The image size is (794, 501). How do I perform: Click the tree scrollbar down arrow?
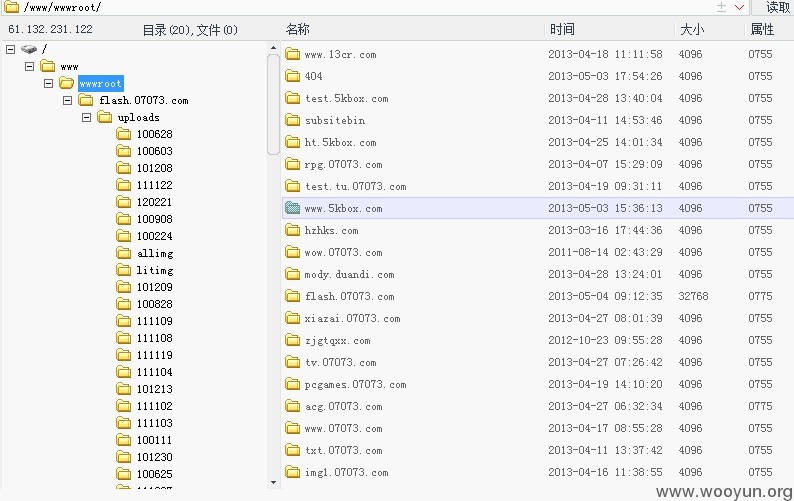tap(273, 482)
